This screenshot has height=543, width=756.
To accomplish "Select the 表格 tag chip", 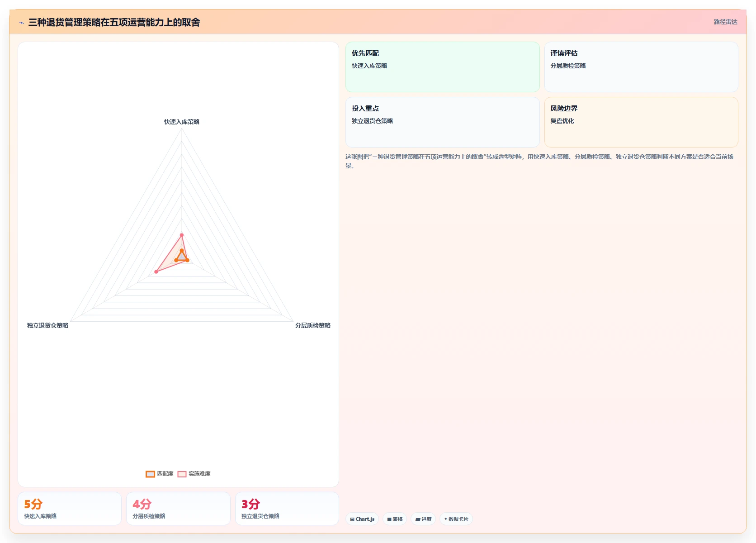I will [395, 519].
